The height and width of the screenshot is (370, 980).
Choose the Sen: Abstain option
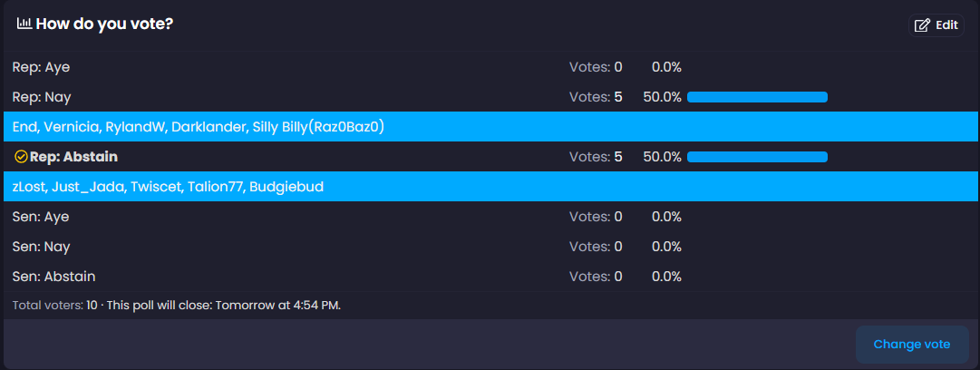click(x=53, y=277)
